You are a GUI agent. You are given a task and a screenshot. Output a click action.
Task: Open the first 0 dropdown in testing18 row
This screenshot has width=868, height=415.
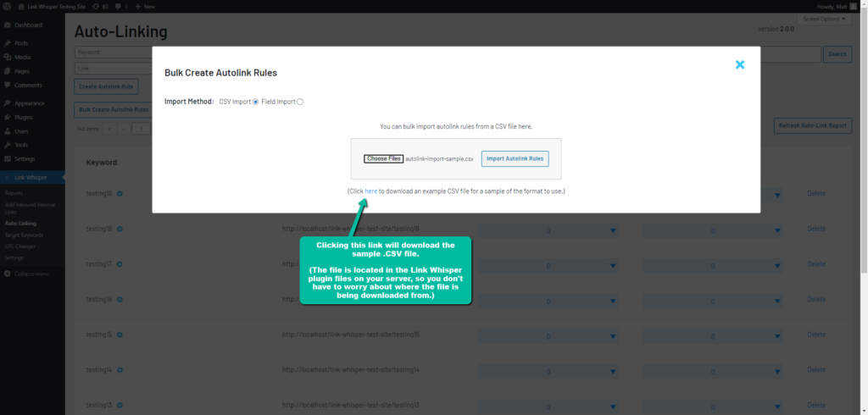pos(548,230)
